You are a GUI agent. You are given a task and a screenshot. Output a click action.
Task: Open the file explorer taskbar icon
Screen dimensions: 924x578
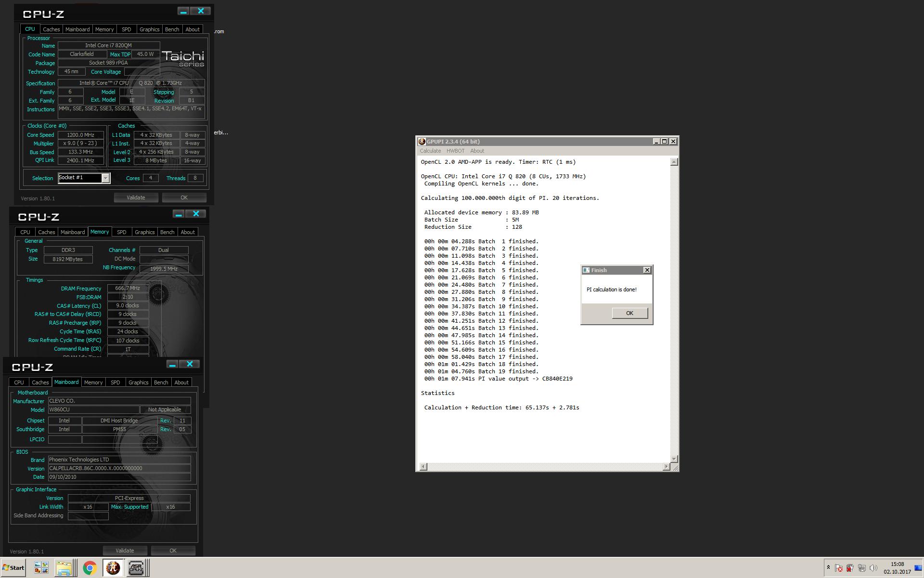(x=64, y=568)
